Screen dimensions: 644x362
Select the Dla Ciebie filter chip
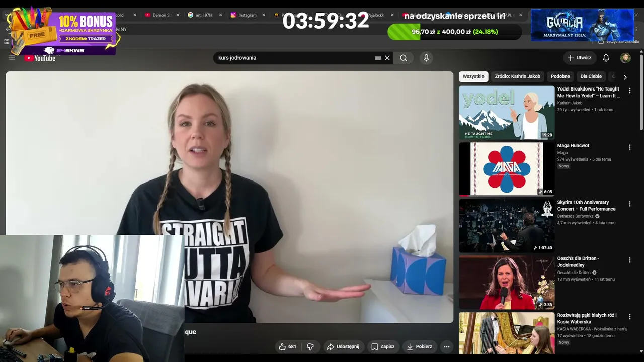(x=591, y=76)
